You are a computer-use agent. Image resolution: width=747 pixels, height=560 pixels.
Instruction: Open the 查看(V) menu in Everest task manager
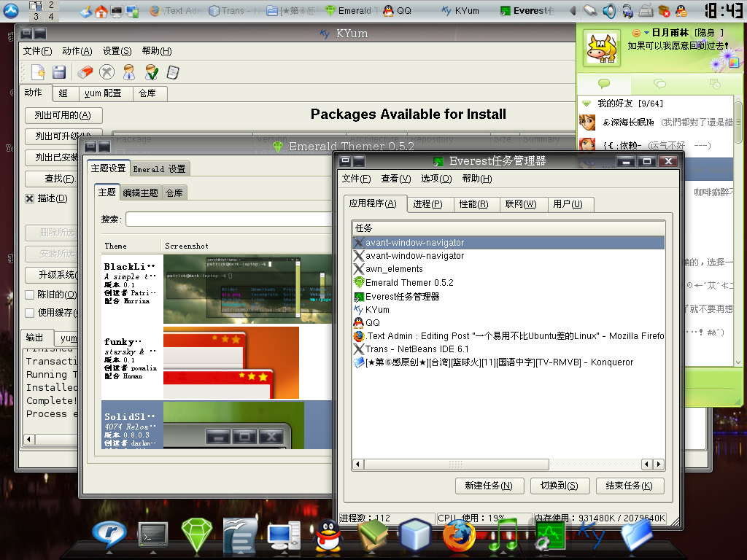coord(396,179)
